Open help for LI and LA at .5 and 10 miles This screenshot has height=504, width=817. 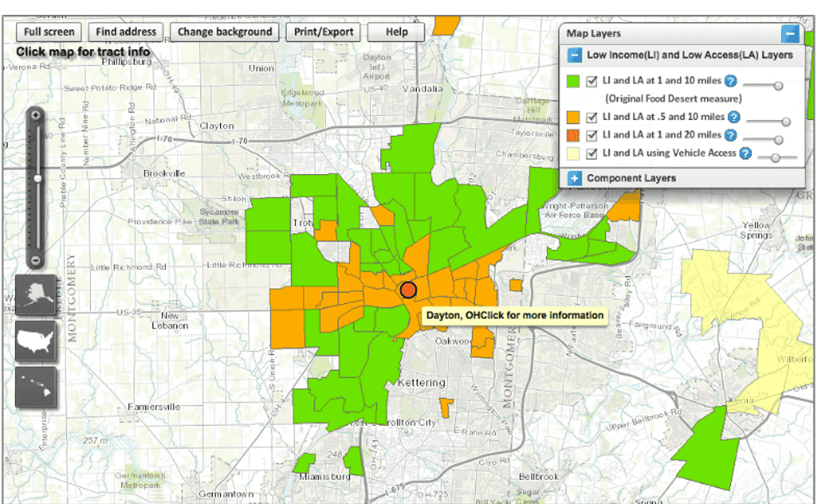pos(734,117)
